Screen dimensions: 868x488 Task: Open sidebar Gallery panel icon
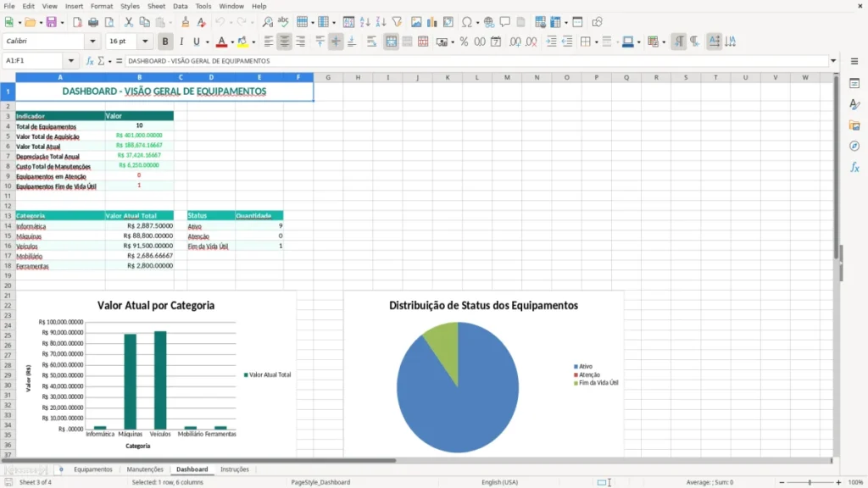click(854, 125)
